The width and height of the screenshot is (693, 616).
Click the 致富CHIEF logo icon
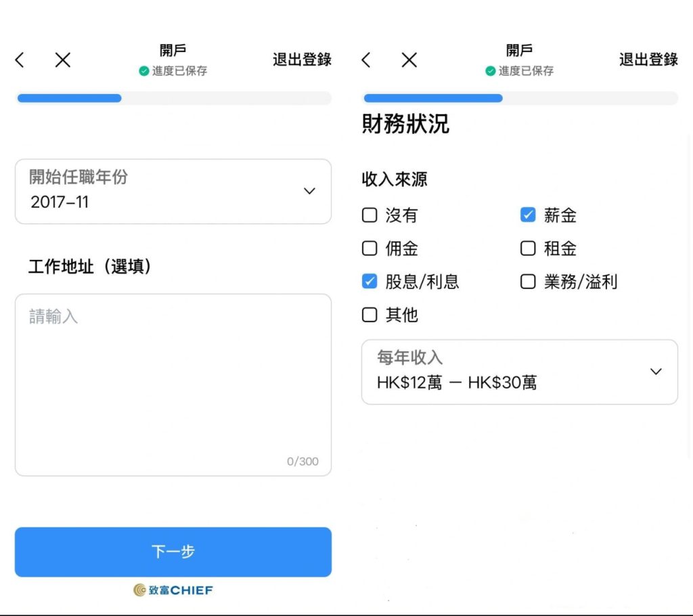point(140,590)
